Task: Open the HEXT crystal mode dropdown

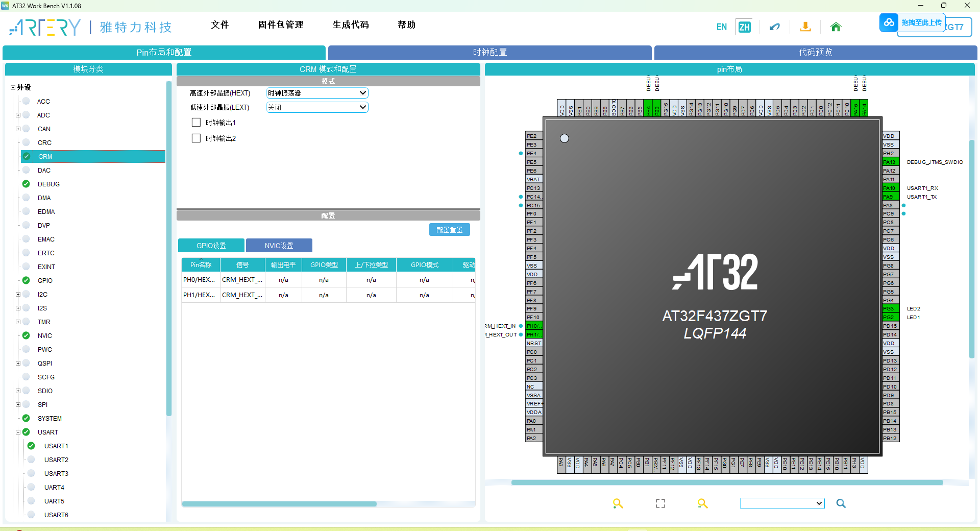Action: click(317, 93)
